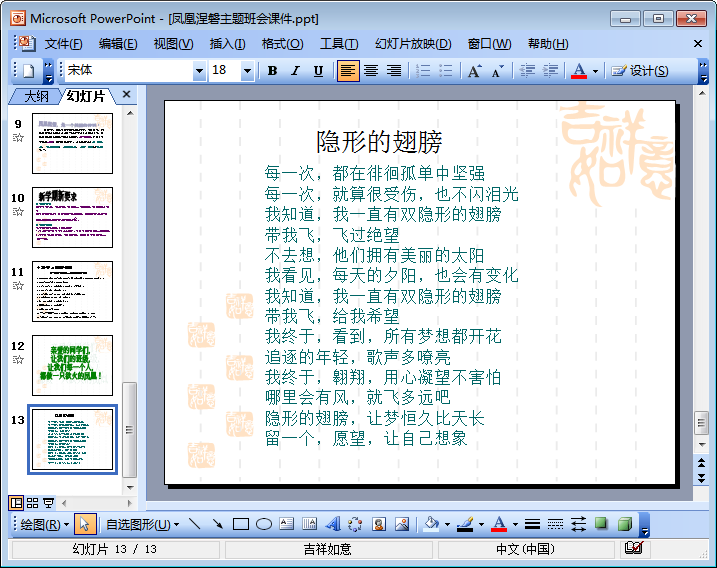Select Center text alignment

tap(371, 71)
